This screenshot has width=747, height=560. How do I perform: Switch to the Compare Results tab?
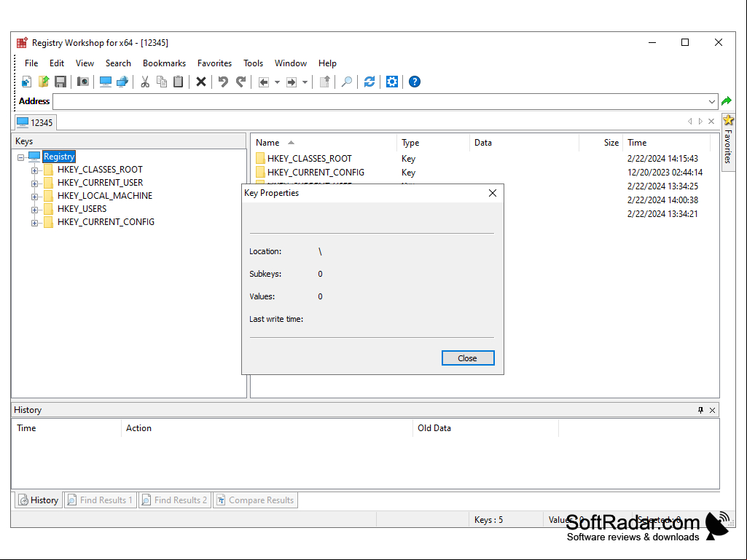[x=255, y=500]
